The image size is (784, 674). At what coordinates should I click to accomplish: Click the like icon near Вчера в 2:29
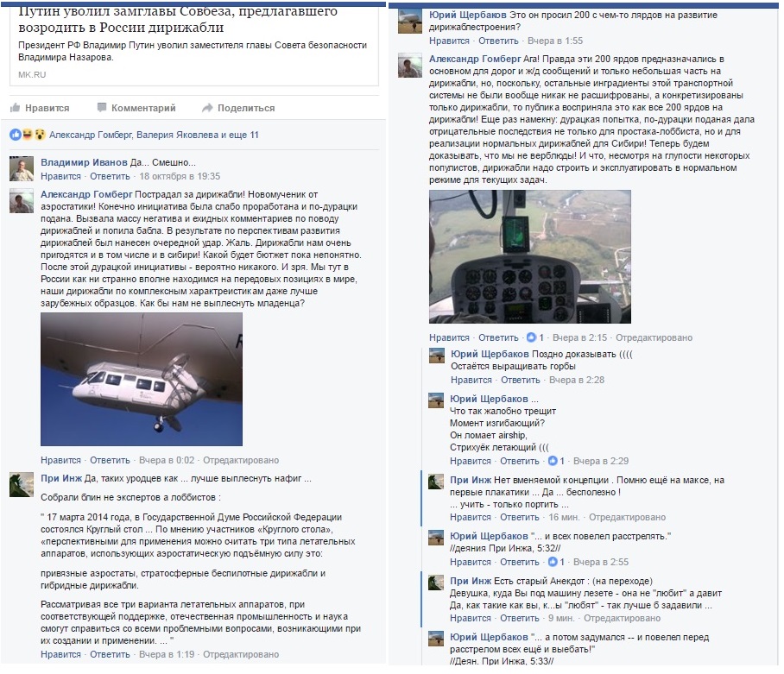[x=553, y=461]
